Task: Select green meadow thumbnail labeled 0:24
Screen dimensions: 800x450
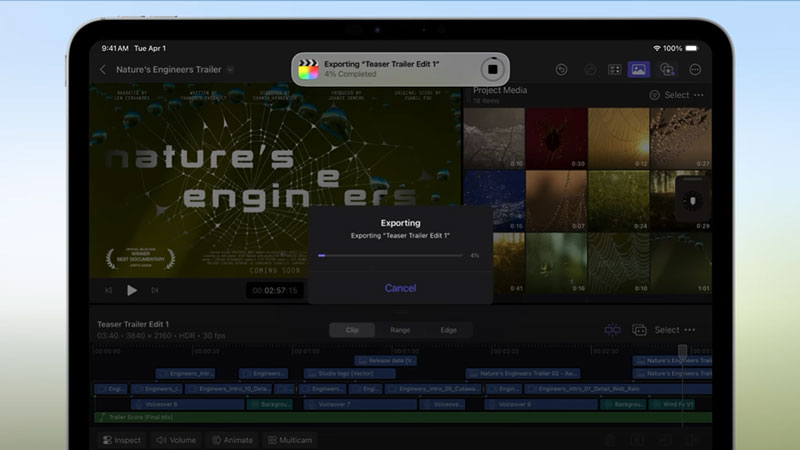Action: pyautogui.click(x=618, y=201)
